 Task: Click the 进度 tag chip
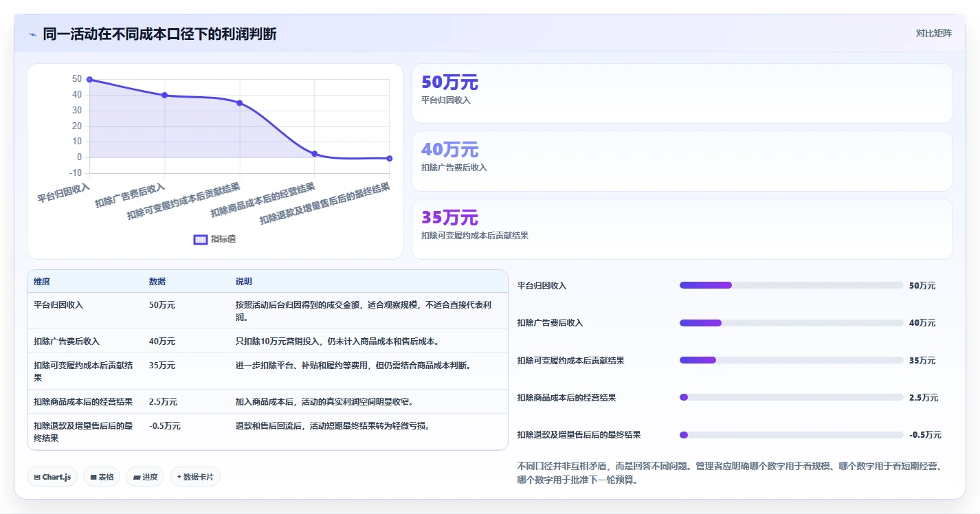(x=145, y=477)
